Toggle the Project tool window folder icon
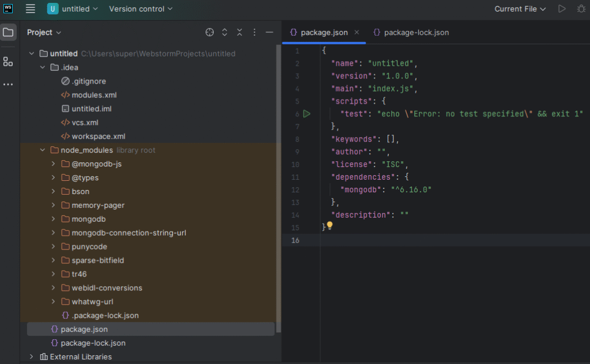The image size is (590, 364). (8, 32)
